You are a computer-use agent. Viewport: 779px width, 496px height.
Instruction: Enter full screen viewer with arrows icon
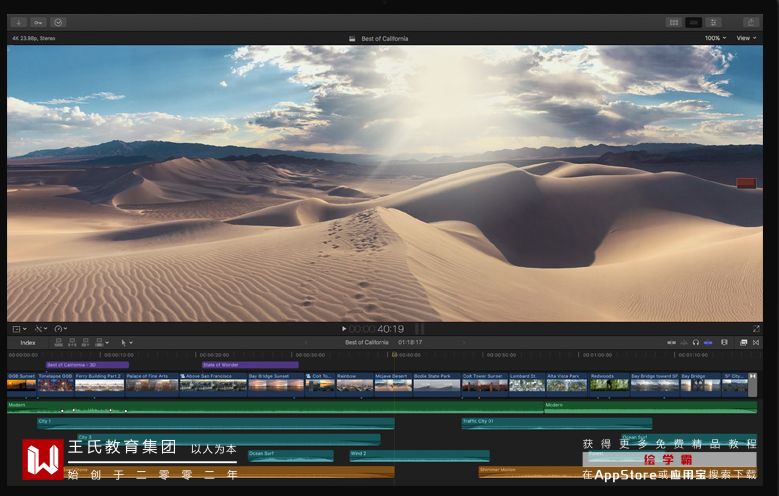coord(756,329)
